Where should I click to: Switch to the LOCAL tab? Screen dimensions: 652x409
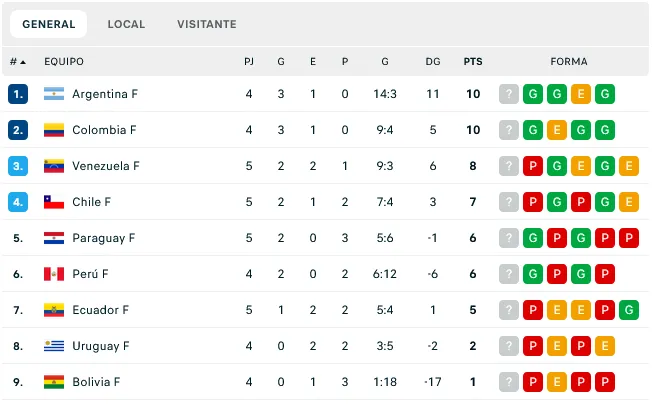[x=126, y=24]
